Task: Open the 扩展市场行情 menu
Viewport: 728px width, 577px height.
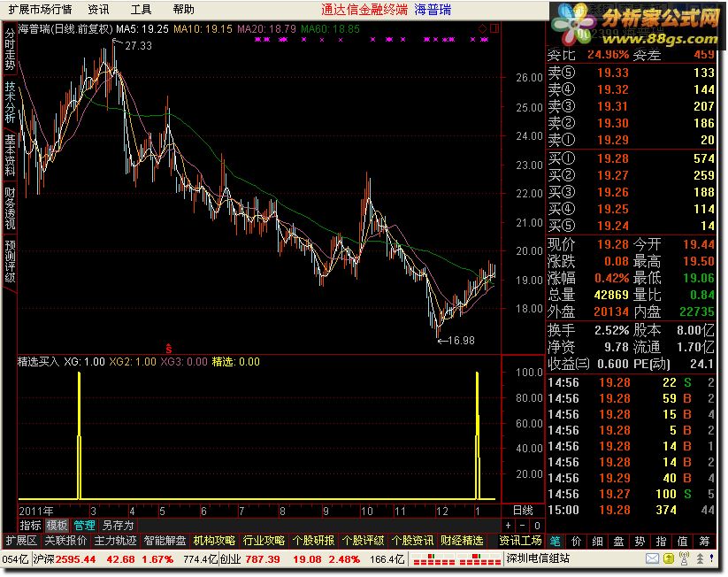Action: 40,9
